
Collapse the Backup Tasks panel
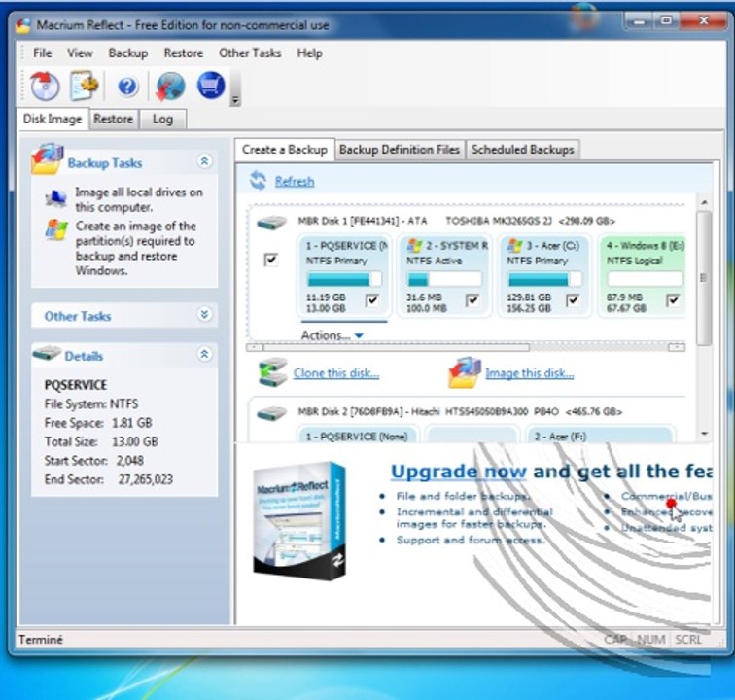(204, 161)
